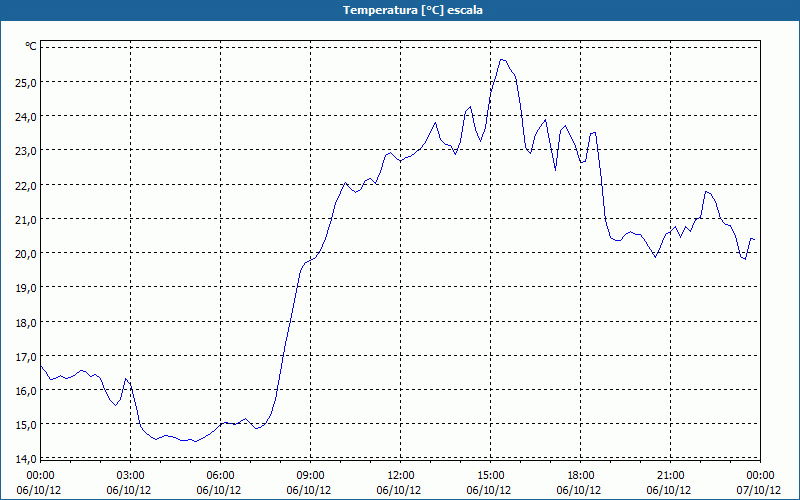Select the 18:00 time label
This screenshot has height=500, width=800.
point(580,475)
